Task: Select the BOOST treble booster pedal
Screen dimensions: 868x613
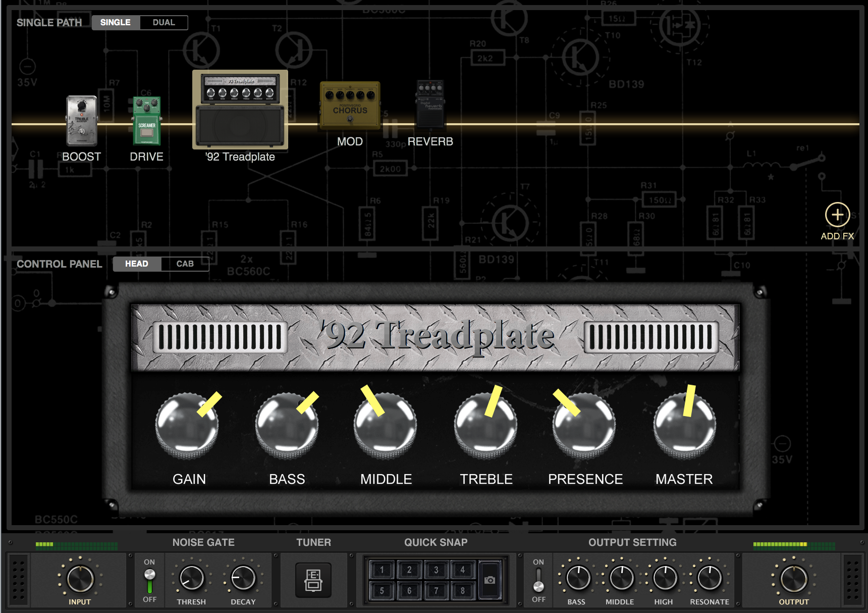Action: click(82, 121)
